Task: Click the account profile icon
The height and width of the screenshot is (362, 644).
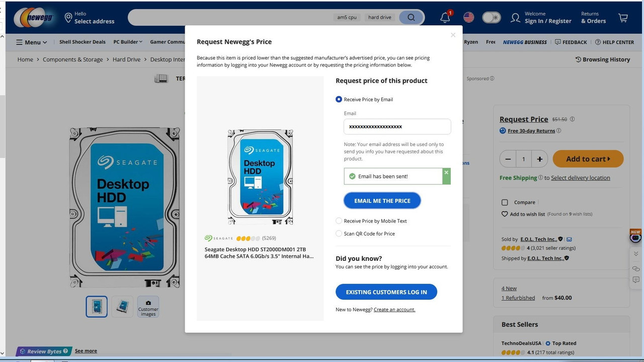Action: tap(515, 18)
